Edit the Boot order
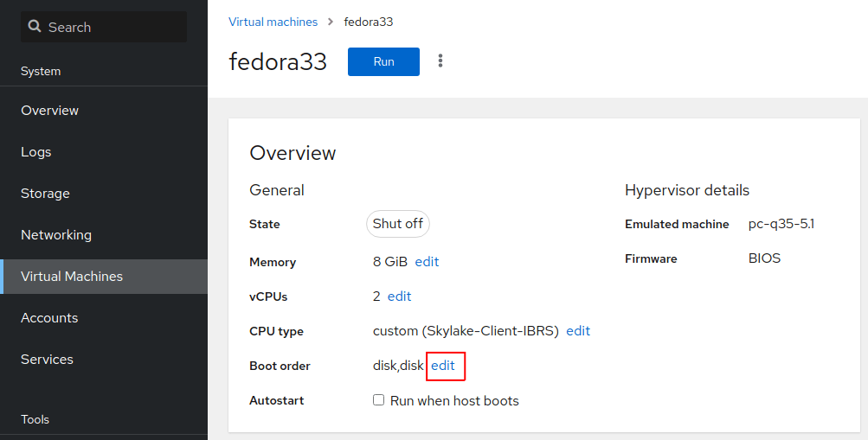The image size is (868, 440). pos(443,366)
